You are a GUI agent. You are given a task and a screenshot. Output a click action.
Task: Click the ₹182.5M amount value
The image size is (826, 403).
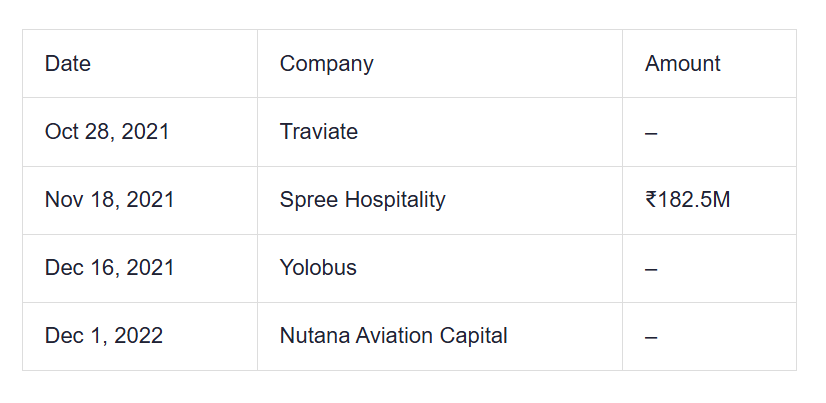click(688, 200)
